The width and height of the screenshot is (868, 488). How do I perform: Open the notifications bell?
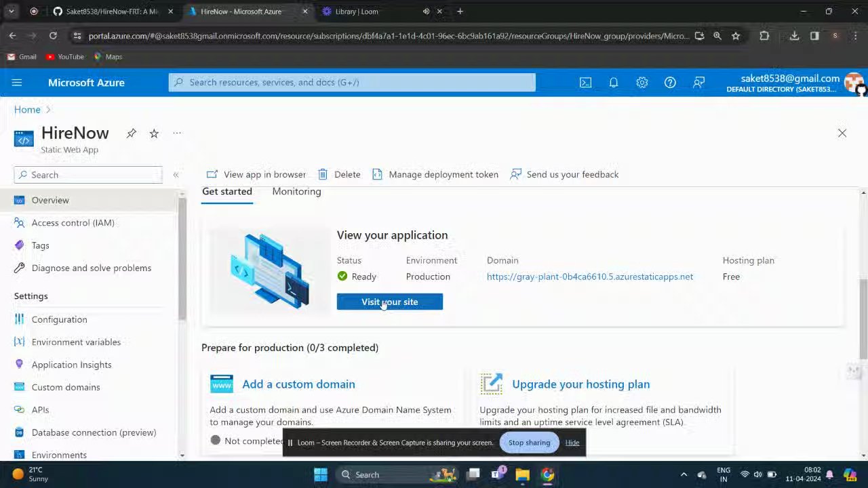tap(613, 83)
